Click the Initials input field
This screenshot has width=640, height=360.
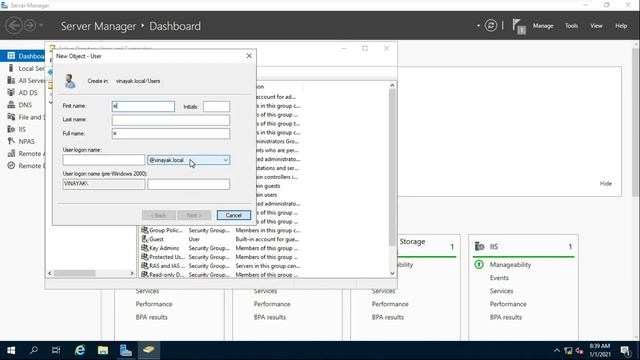(x=216, y=106)
